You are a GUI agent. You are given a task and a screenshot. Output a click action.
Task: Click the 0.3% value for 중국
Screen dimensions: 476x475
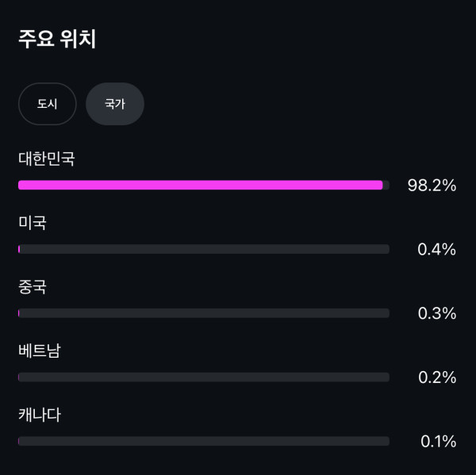pyautogui.click(x=437, y=313)
